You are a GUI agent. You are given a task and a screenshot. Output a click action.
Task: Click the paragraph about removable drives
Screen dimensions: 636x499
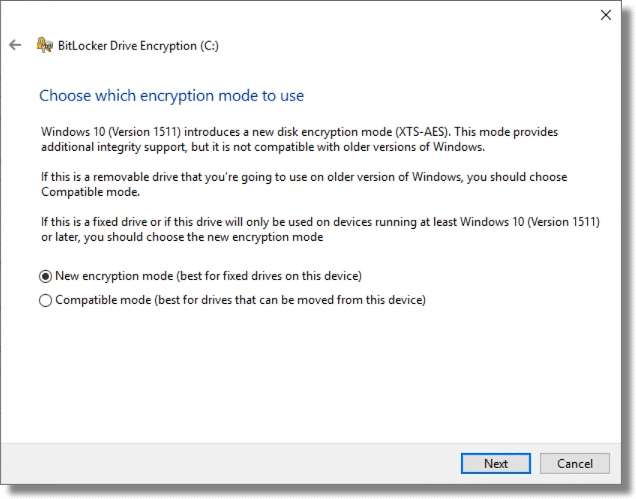[300, 184]
